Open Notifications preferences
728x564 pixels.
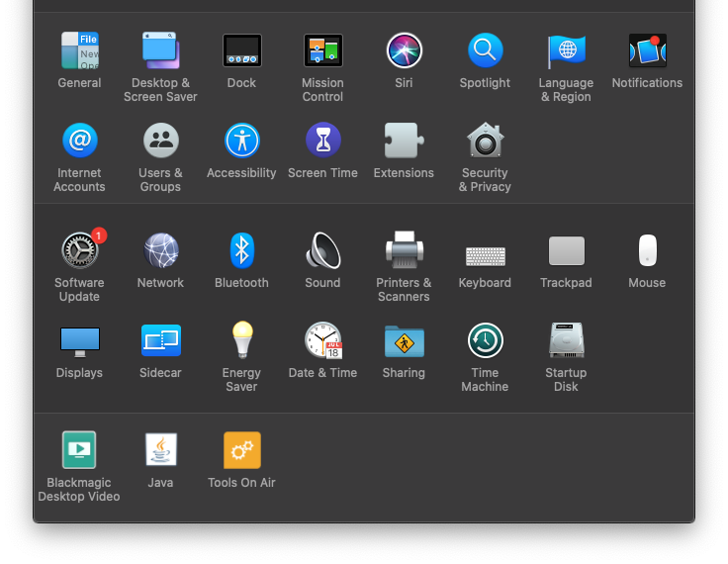647,50
